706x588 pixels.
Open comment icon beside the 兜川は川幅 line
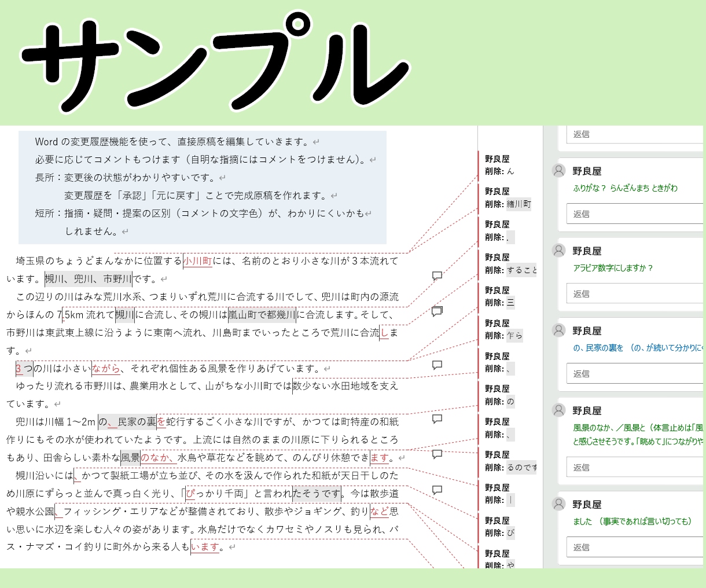[x=437, y=419]
